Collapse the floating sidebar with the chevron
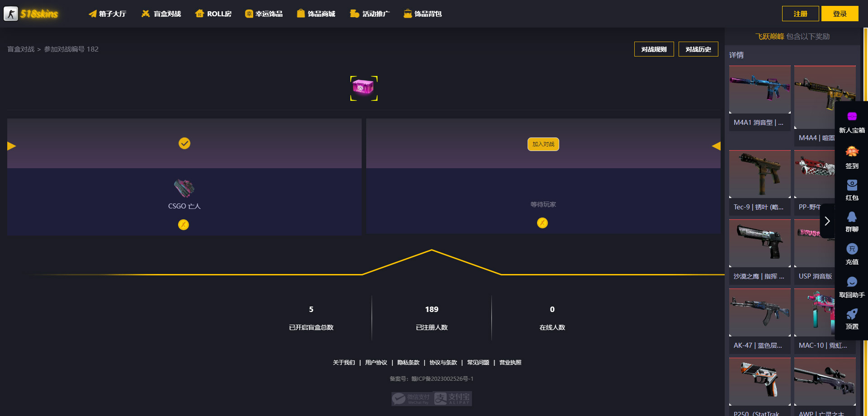The image size is (868, 416). tap(827, 221)
